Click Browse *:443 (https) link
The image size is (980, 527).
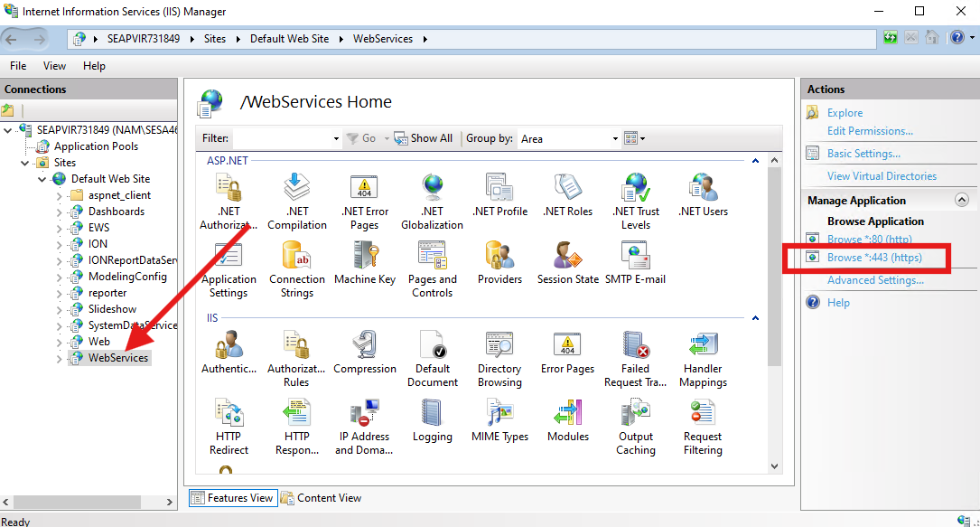pyautogui.click(x=874, y=258)
